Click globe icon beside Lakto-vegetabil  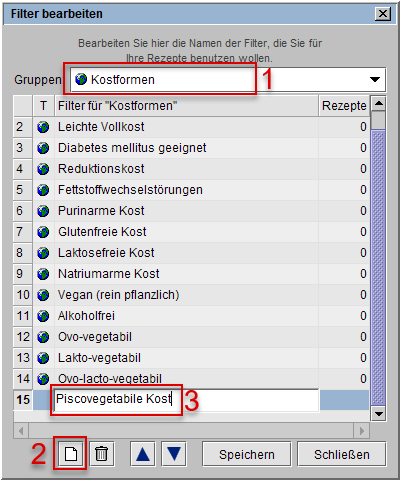point(43,358)
